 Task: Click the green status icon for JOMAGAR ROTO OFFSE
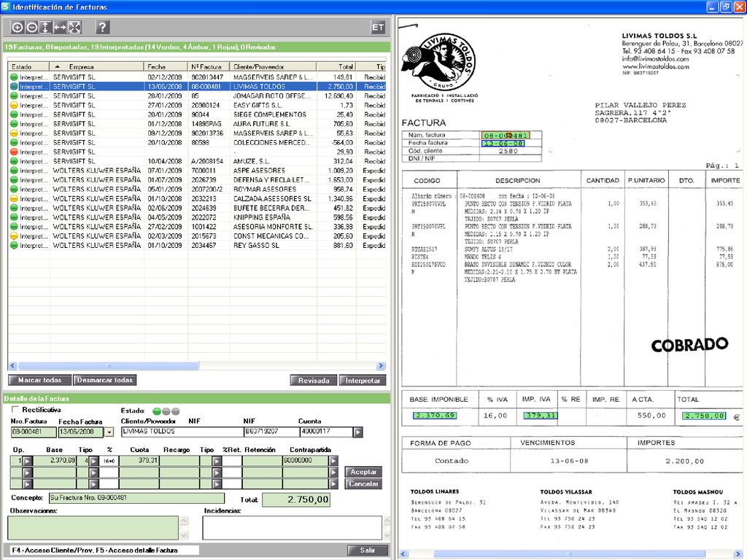pos(14,96)
